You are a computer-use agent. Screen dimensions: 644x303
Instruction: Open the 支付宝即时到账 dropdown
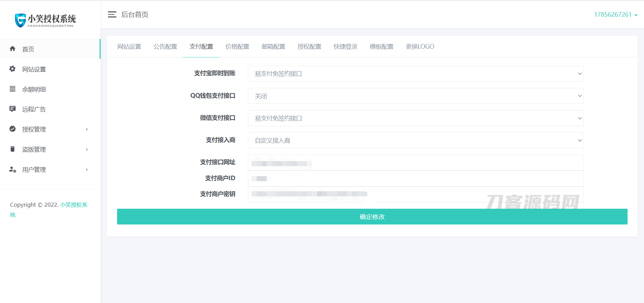click(x=416, y=74)
